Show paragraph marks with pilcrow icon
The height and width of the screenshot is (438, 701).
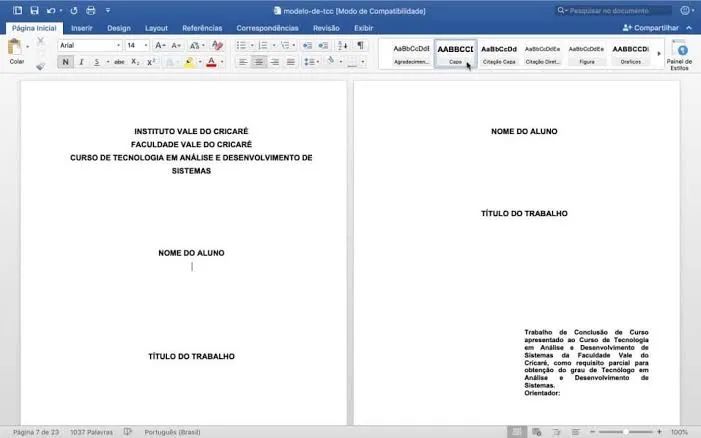click(360, 46)
